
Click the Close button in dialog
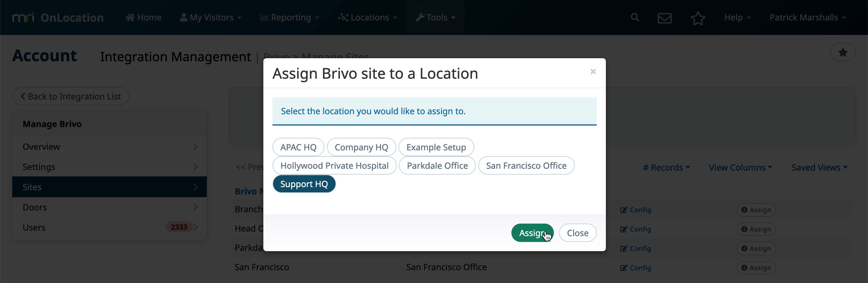click(577, 233)
